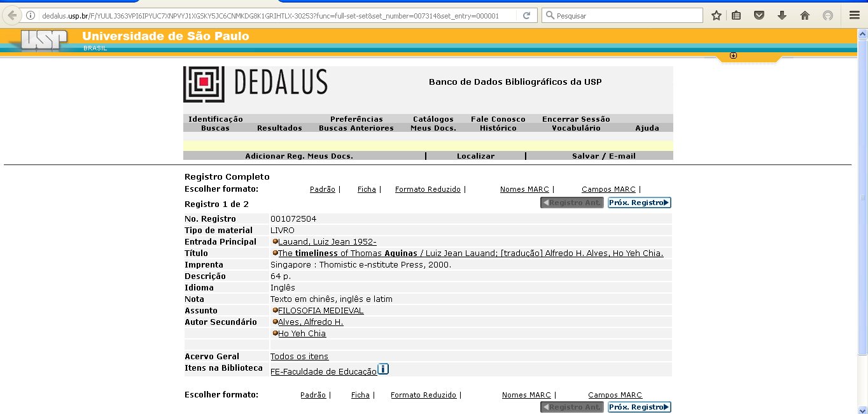Select bottom Nomes MARC link
868x414 pixels.
click(x=526, y=395)
